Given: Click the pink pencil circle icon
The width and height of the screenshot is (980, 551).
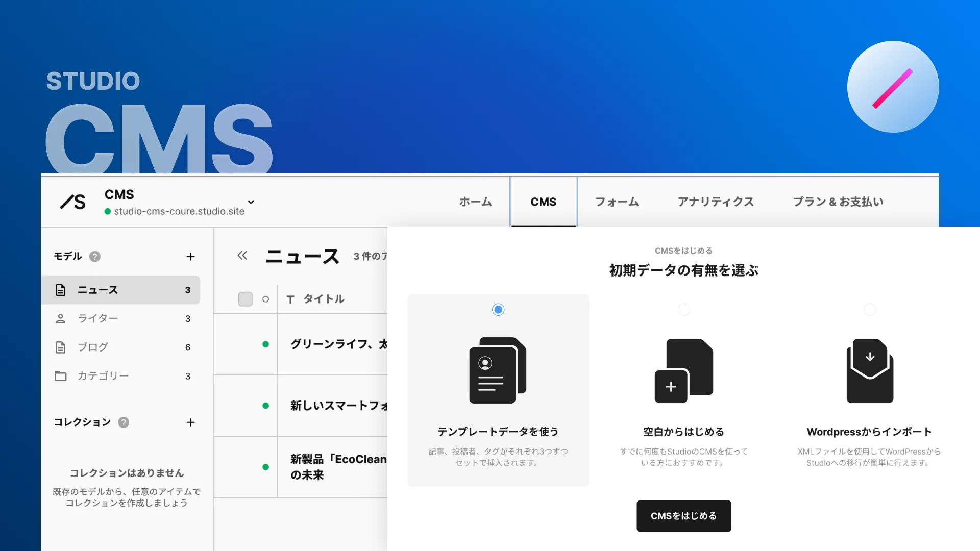Looking at the screenshot, I should tap(893, 87).
